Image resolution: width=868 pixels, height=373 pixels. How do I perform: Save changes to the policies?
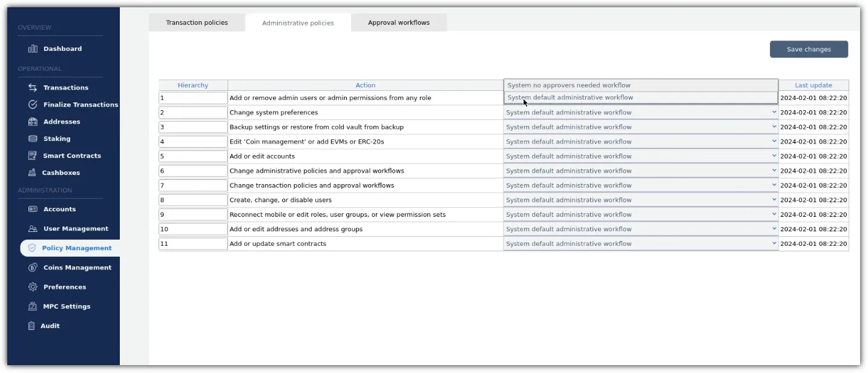click(x=809, y=50)
